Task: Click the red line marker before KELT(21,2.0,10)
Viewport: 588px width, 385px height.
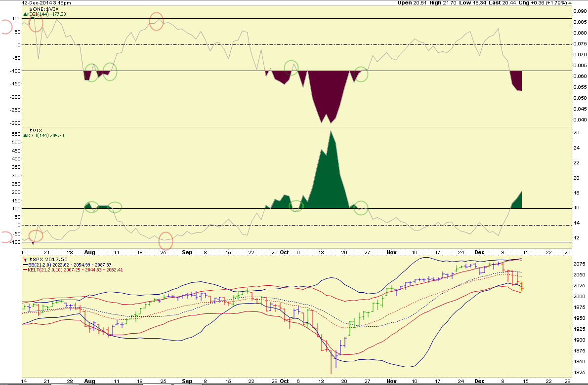Action: [x=25, y=269]
